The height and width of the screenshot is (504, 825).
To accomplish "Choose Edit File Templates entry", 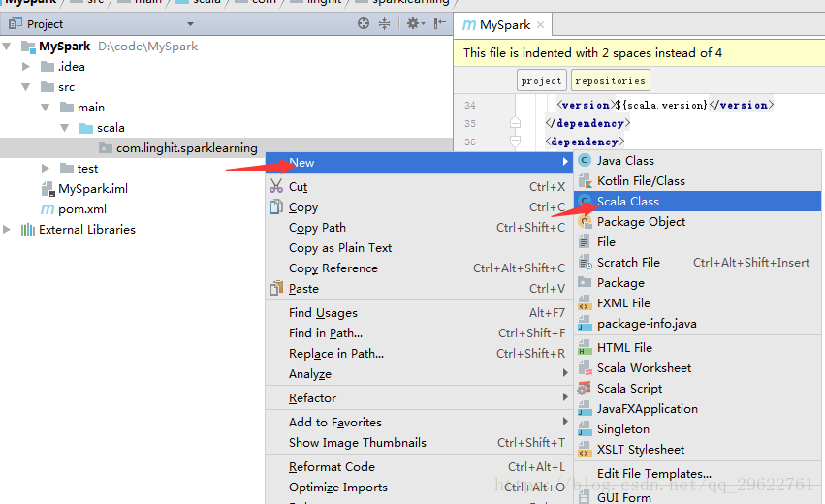I will pyautogui.click(x=698, y=474).
